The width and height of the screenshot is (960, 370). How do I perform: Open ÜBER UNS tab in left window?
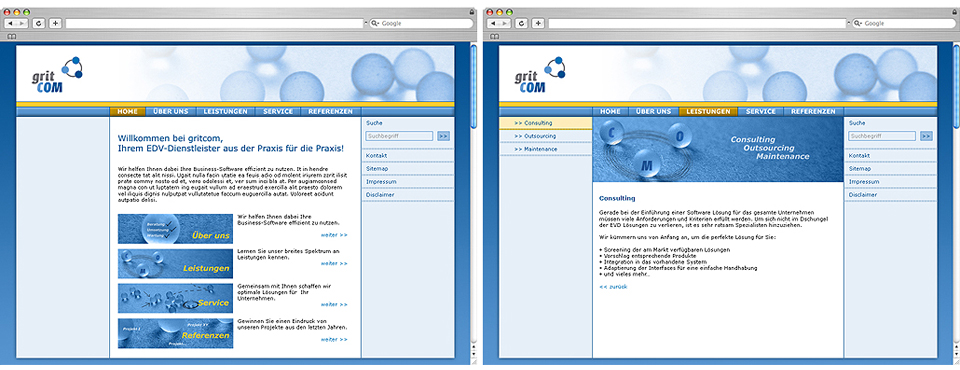click(171, 111)
